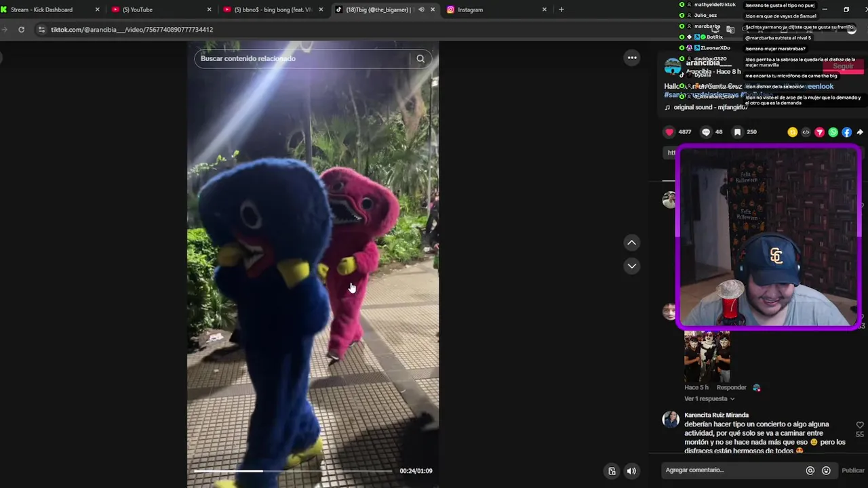Go to the previous video arrow
868x488 pixels.
(631, 243)
